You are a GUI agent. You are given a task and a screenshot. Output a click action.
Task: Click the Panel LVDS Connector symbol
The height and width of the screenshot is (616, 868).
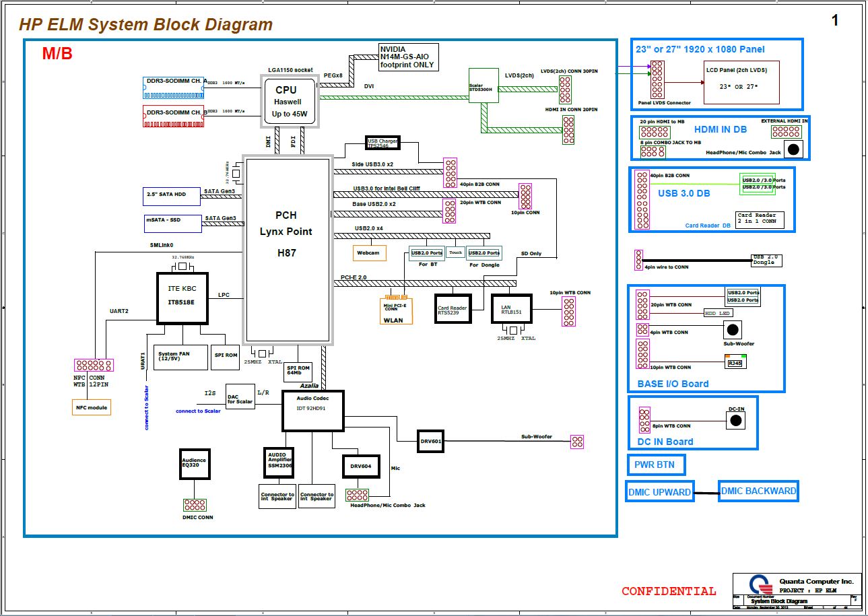pos(657,79)
